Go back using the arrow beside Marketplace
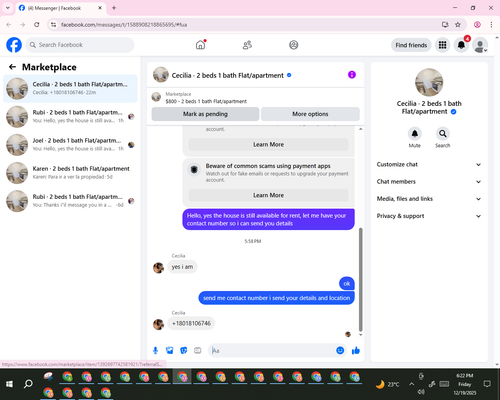500x400 pixels. point(12,67)
